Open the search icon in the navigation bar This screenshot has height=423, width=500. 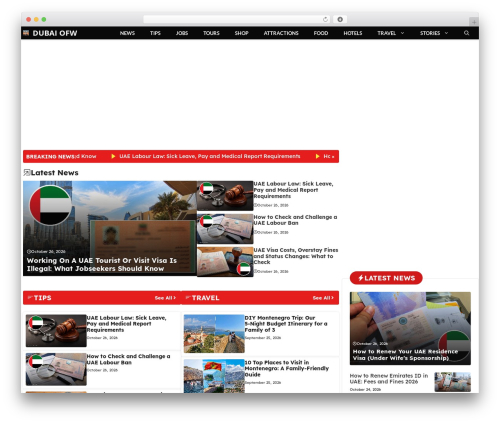click(x=466, y=33)
